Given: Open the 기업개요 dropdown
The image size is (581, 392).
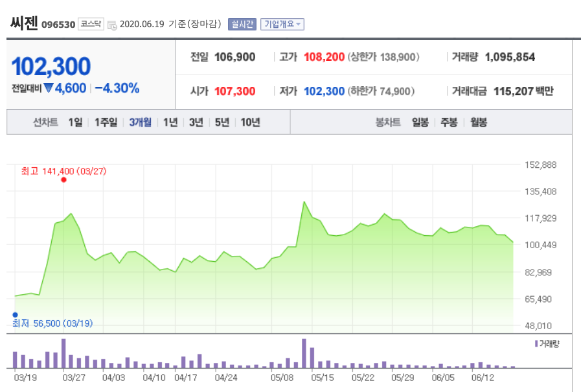Looking at the screenshot, I should click(282, 24).
